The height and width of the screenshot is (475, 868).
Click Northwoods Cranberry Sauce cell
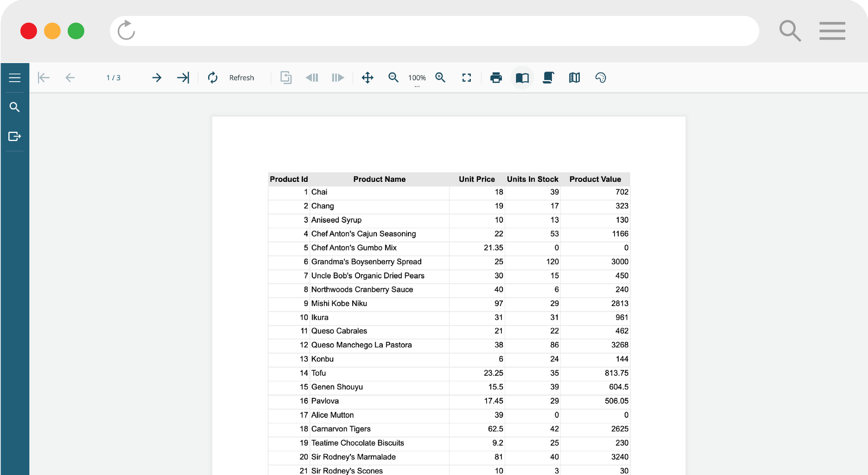click(x=380, y=289)
